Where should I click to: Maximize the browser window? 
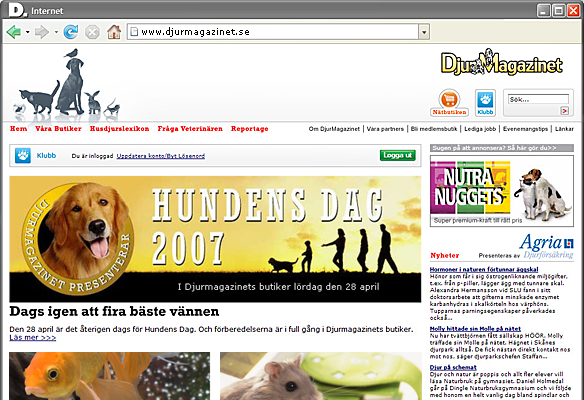(558, 10)
